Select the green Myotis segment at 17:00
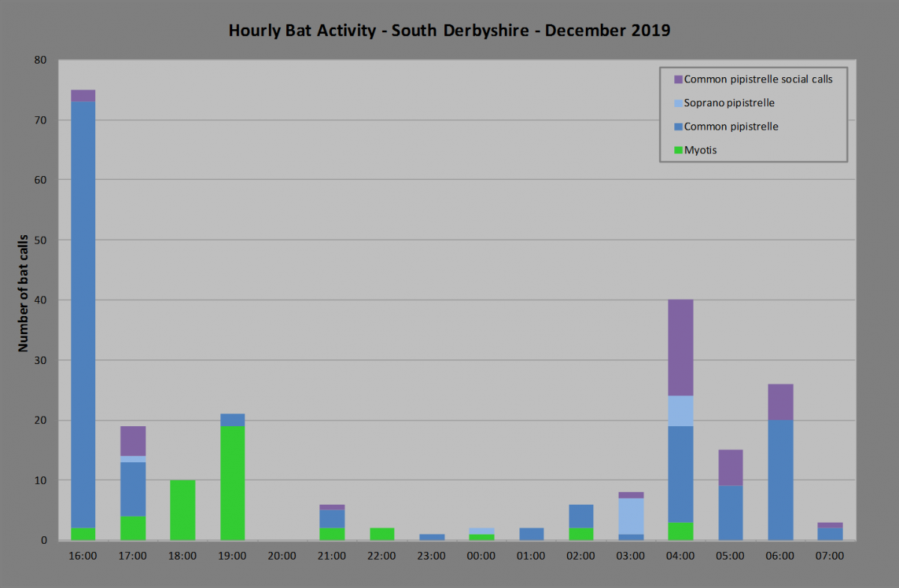Screen dimensions: 899x588 point(133,528)
